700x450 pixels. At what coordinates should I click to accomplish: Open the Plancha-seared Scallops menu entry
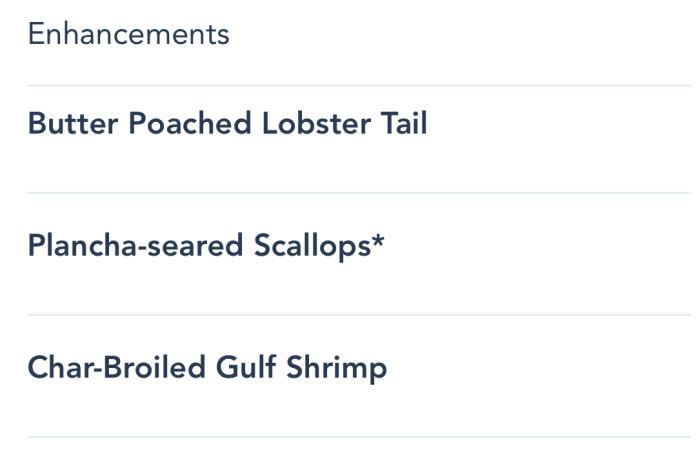click(x=205, y=246)
